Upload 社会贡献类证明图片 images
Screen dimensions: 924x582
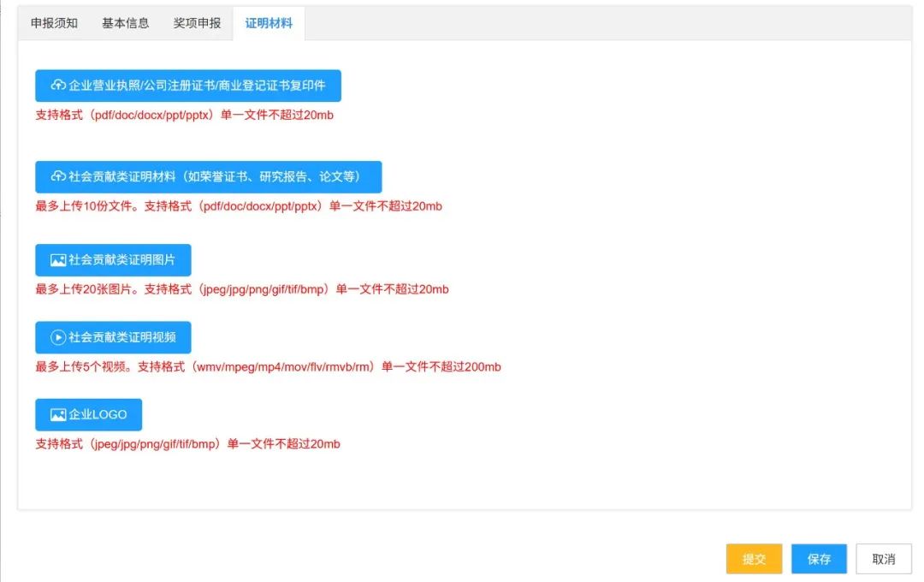[x=113, y=260]
